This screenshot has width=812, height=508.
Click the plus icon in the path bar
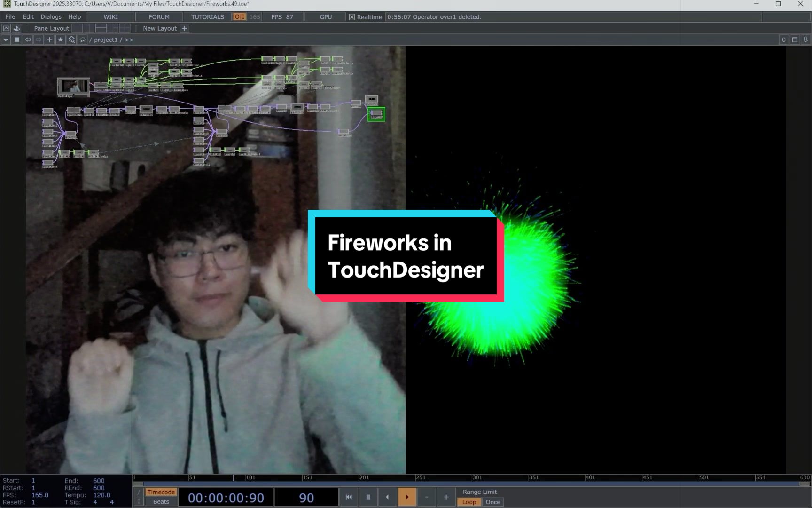(49, 40)
